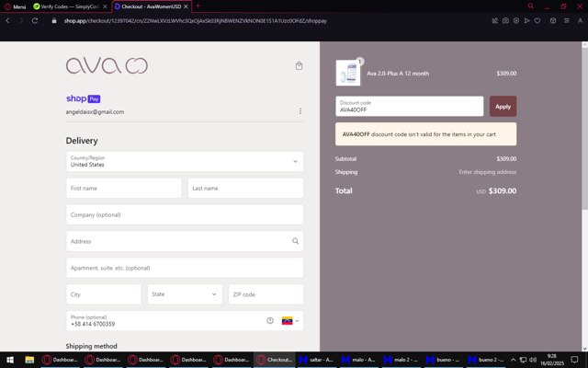Viewport: 588px width, 368px height.
Task: Click the pinboard edit icon in toolbar
Action: coord(495,20)
